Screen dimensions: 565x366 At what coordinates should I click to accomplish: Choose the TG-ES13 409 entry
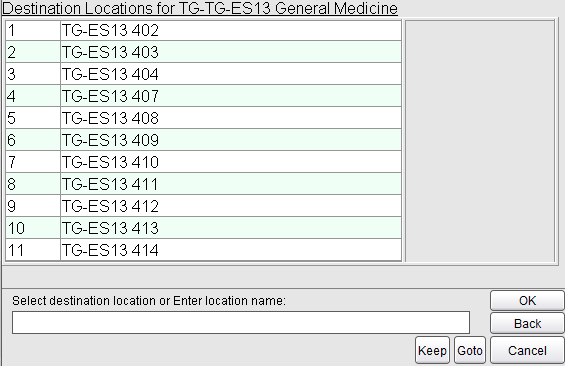(x=204, y=140)
